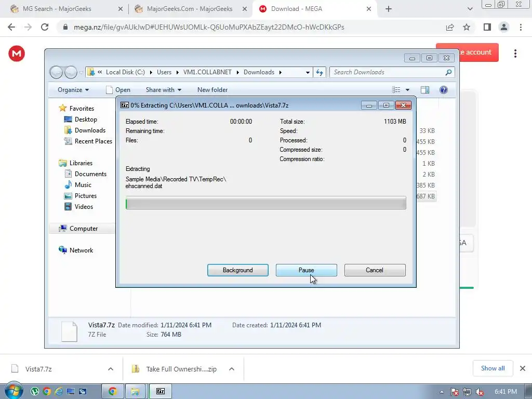Switch to the MajorGeeks.Com tab
This screenshot has width=532, height=399.
[190, 9]
